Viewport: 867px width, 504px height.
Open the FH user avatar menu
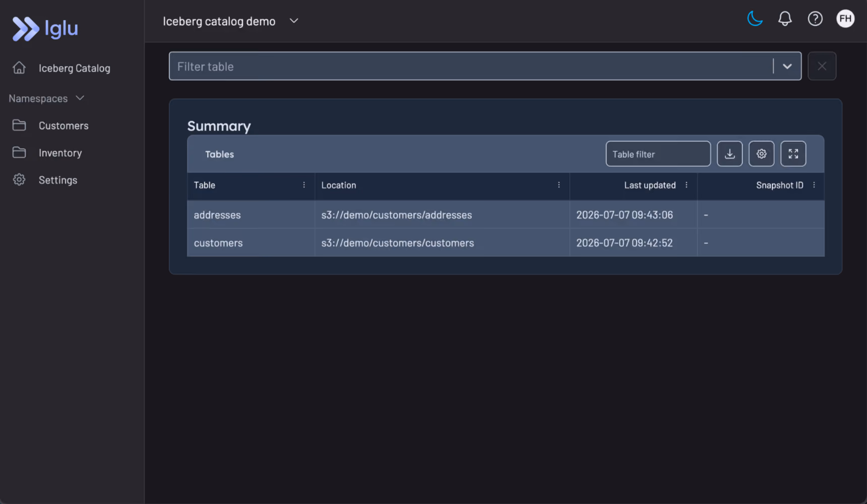click(x=845, y=19)
